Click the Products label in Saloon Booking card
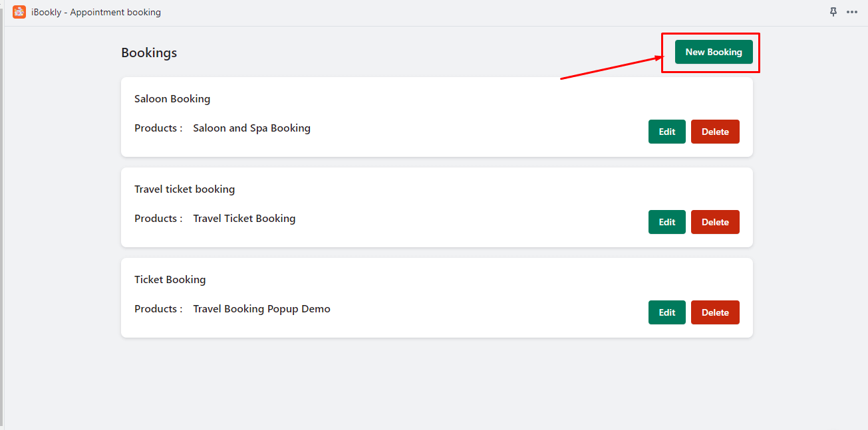 point(158,128)
